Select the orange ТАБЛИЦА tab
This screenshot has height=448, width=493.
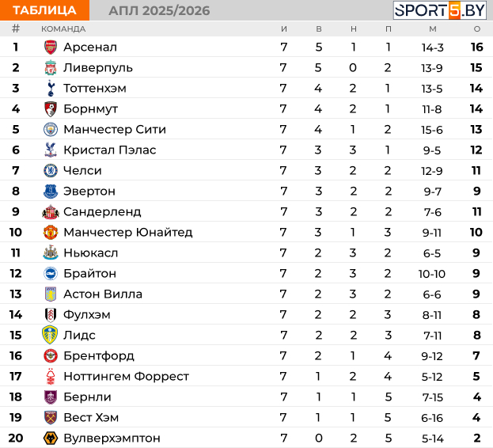[44, 10]
